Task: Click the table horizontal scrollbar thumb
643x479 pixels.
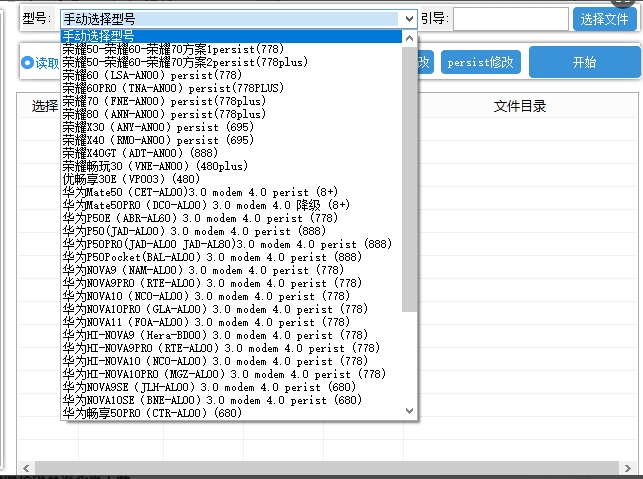Action: point(327,468)
